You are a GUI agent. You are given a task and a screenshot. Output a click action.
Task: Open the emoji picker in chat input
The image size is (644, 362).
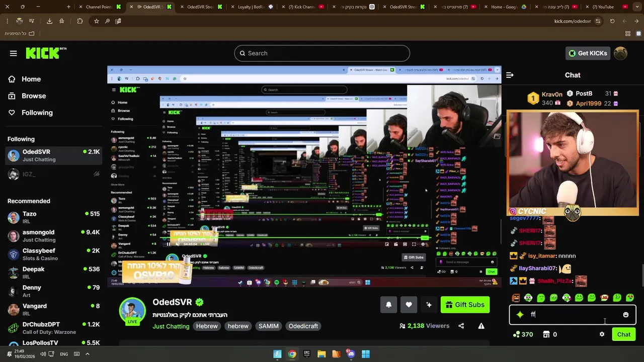coord(625,315)
